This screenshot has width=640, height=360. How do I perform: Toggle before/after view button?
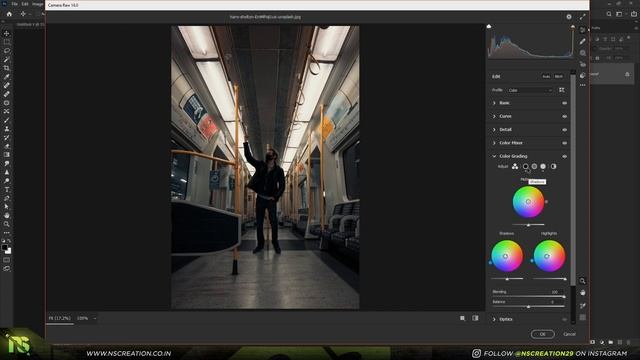pyautogui.click(x=475, y=318)
